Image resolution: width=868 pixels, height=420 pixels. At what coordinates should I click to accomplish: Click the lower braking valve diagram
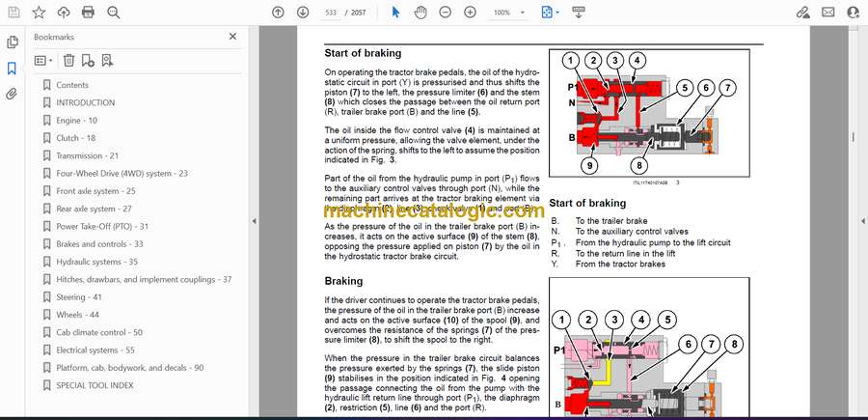pos(649,348)
